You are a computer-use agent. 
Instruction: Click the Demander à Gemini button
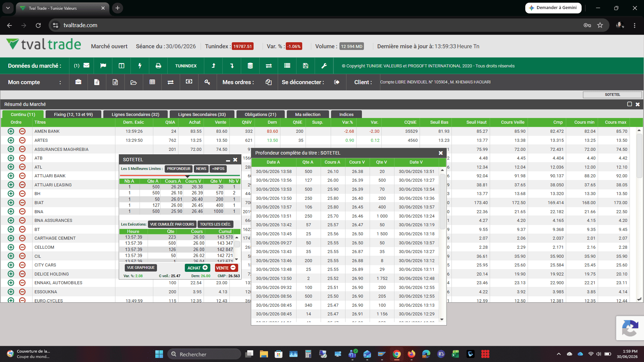tap(553, 8)
